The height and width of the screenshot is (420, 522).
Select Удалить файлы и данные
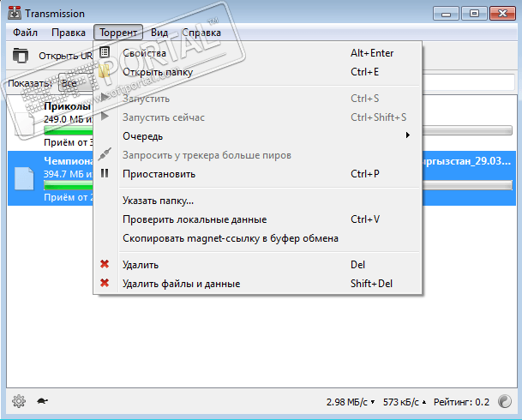coord(257,284)
